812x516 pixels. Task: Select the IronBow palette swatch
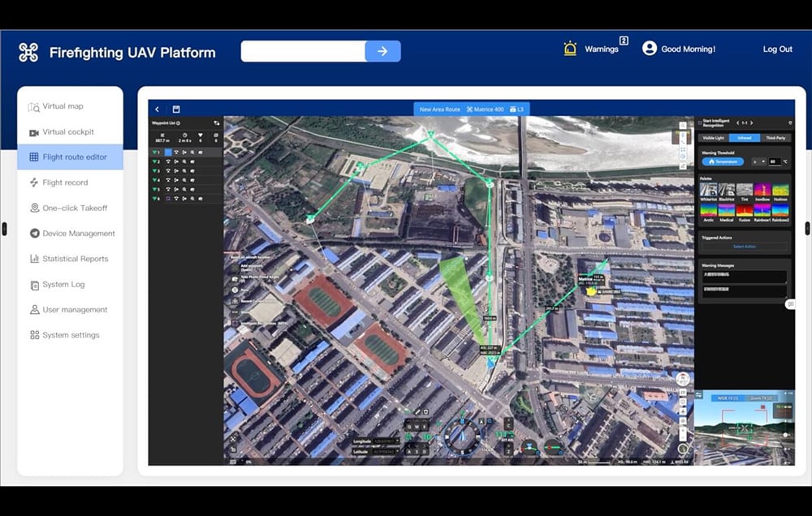pyautogui.click(x=761, y=190)
